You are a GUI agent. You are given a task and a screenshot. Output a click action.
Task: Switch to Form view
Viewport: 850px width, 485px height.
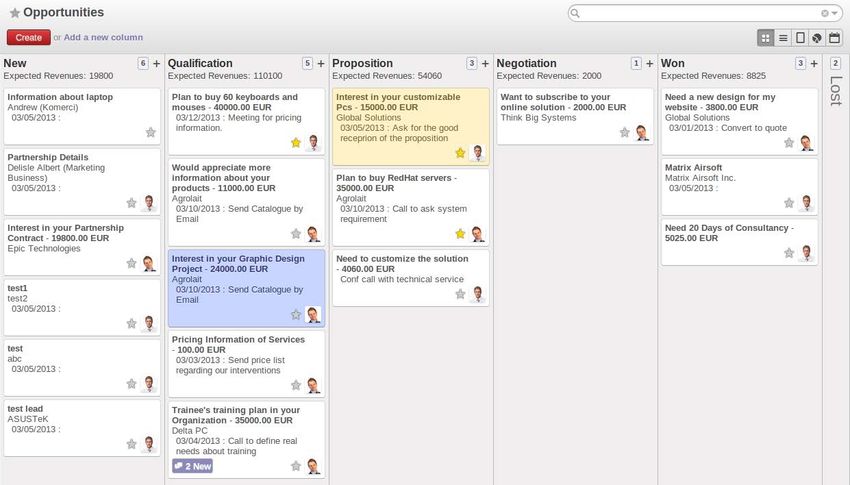point(800,38)
